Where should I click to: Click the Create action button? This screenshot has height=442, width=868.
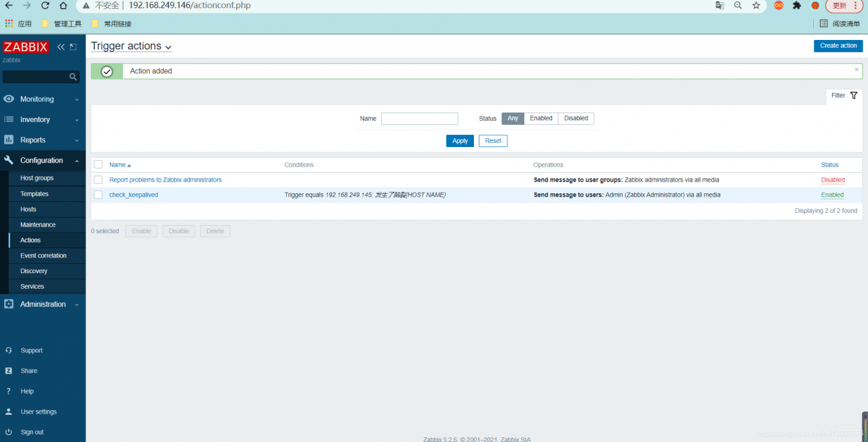[x=838, y=45]
